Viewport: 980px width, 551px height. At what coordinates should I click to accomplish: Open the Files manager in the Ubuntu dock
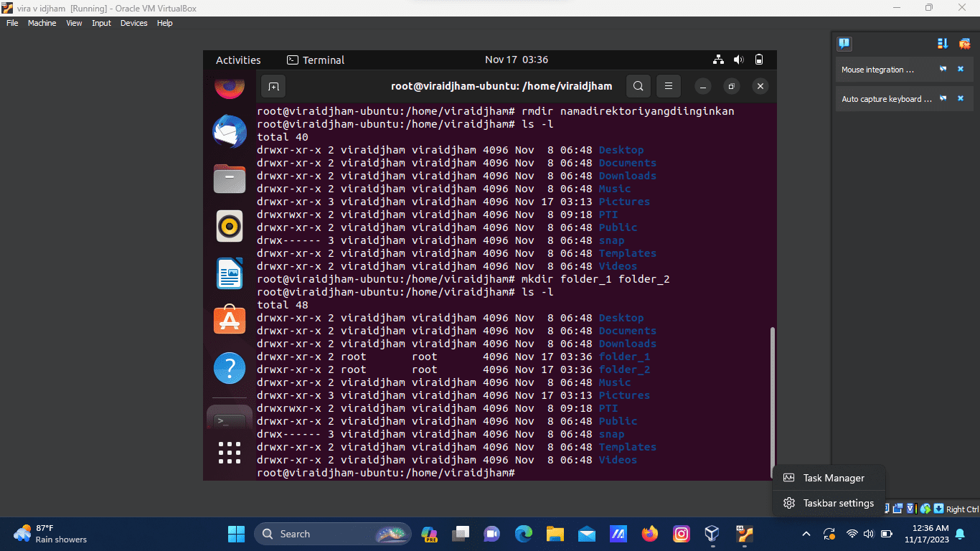tap(230, 179)
